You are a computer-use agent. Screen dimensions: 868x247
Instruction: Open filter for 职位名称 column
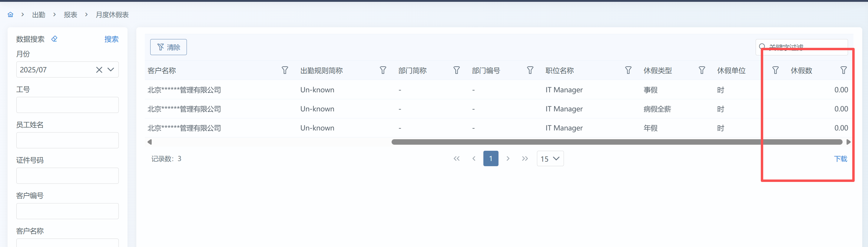628,70
